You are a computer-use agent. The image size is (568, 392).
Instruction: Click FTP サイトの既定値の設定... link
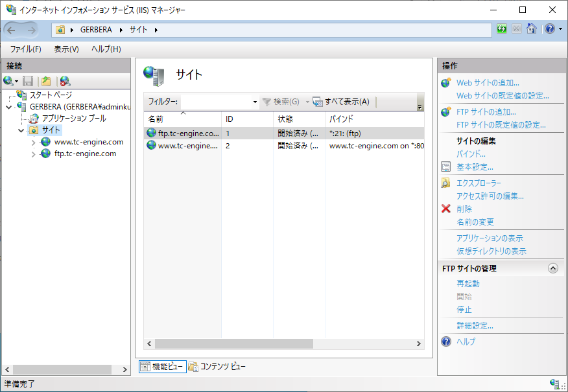click(501, 125)
